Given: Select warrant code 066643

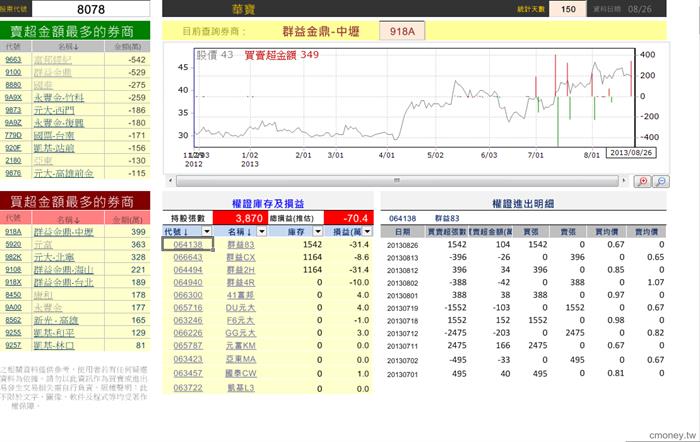Looking at the screenshot, I should coord(188,257).
